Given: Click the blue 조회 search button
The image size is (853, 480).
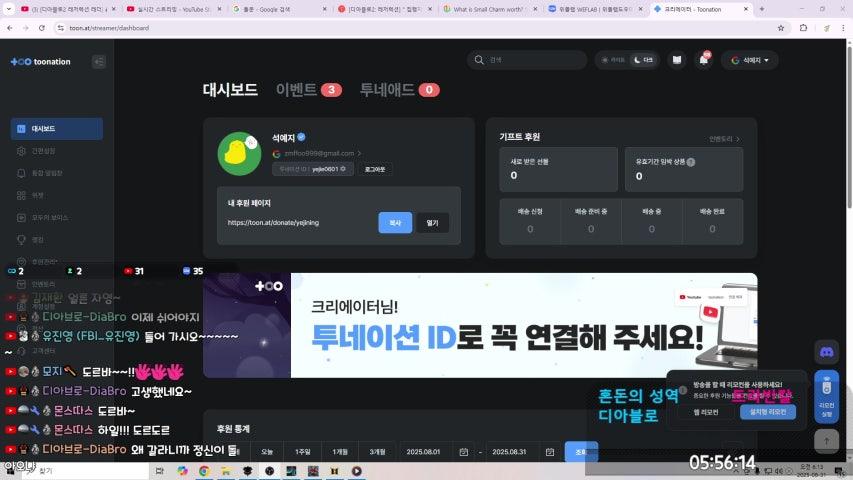Looking at the screenshot, I should point(581,452).
